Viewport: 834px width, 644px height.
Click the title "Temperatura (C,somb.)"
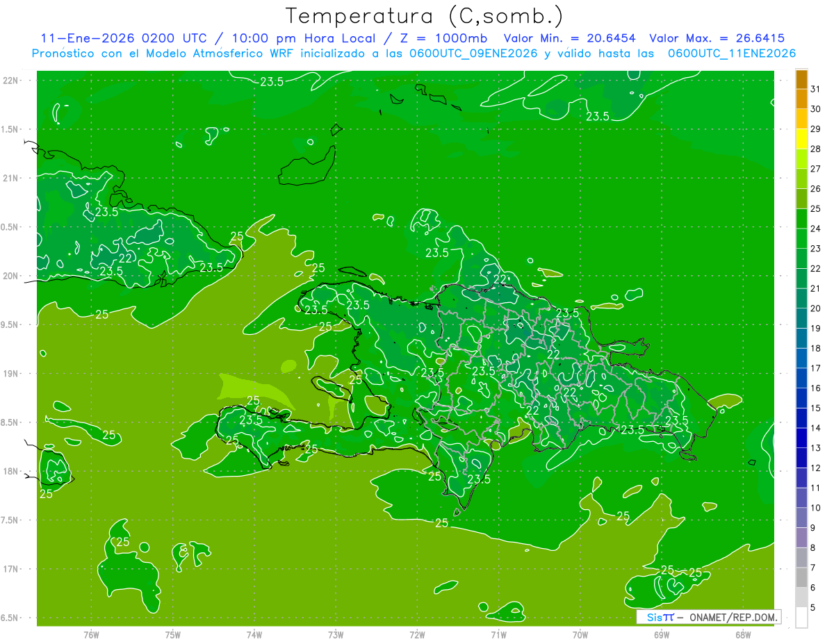(424, 15)
